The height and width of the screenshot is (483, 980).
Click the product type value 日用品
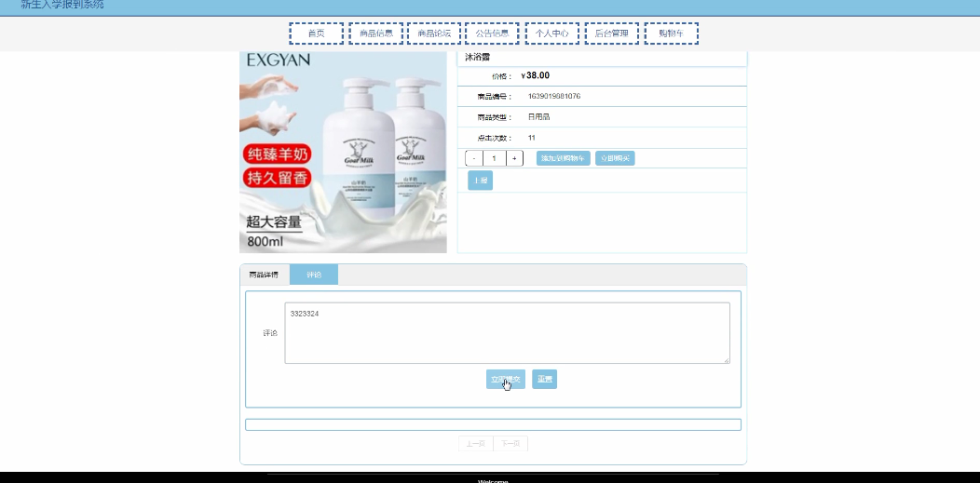(538, 116)
